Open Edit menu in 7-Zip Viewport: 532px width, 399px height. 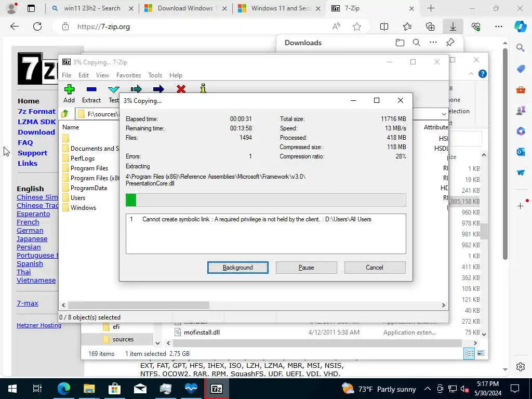(x=84, y=75)
